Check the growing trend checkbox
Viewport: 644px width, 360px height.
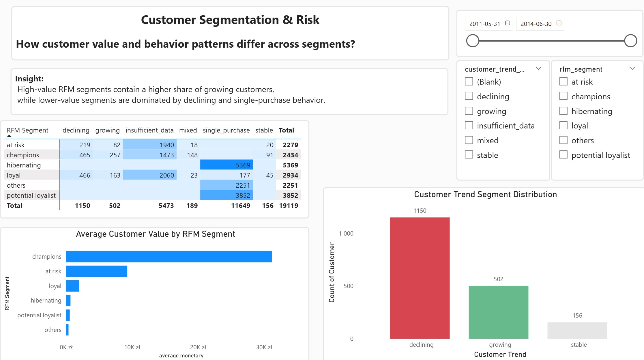[x=469, y=111]
